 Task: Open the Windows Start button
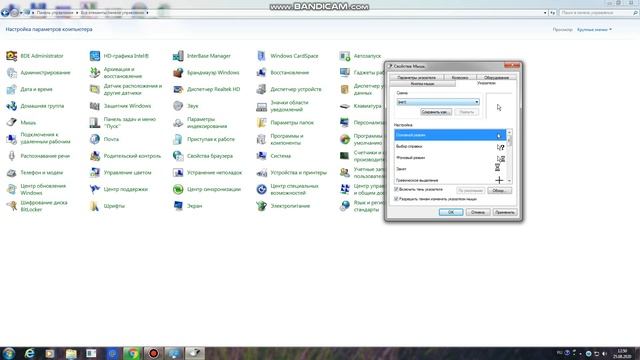coord(9,353)
